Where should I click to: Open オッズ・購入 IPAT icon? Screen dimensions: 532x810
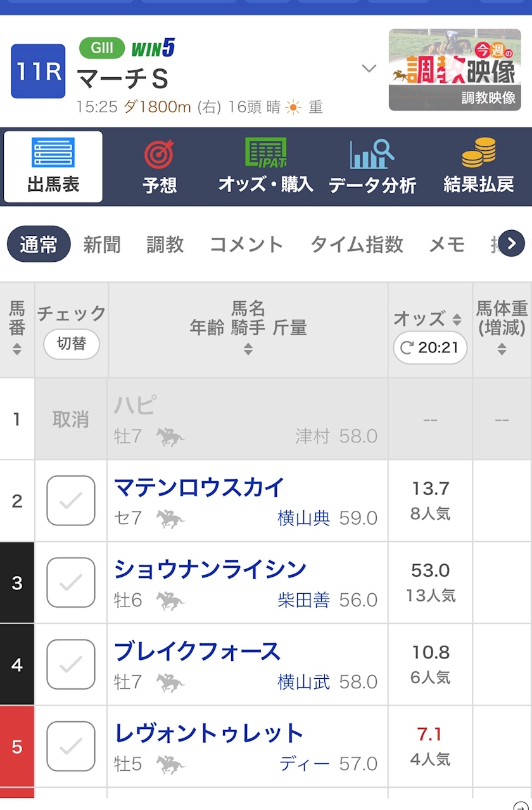[265, 153]
